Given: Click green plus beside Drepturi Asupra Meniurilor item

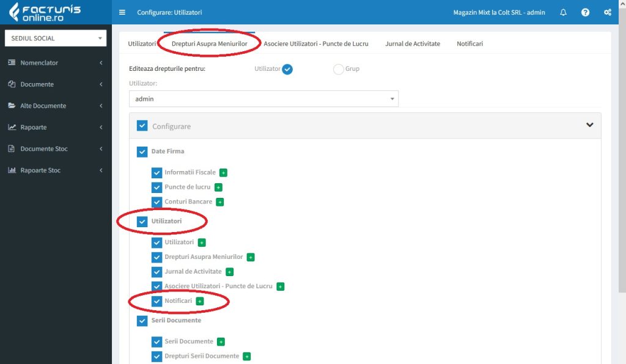Looking at the screenshot, I should click(x=251, y=257).
